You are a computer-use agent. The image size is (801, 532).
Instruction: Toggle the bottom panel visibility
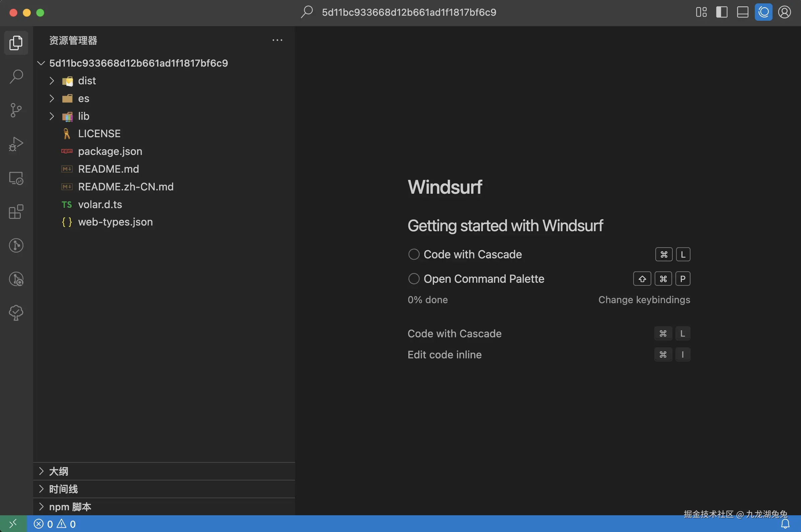(743, 13)
